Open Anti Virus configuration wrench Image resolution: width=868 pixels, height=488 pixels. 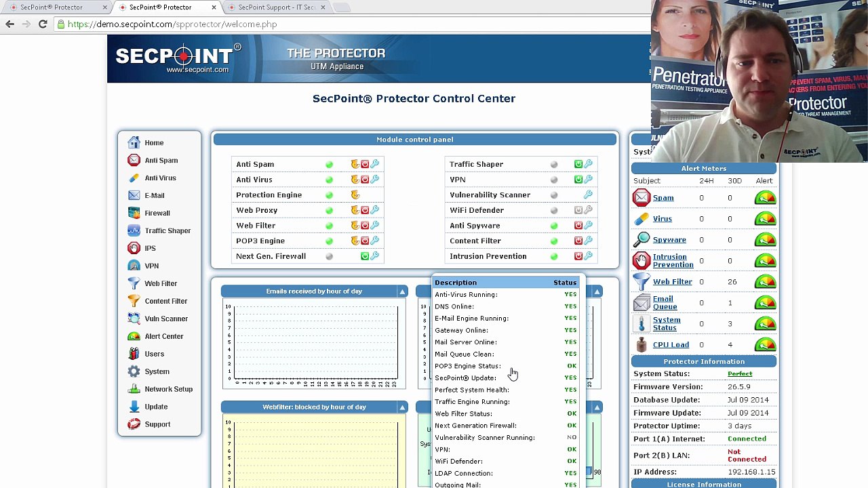point(375,180)
